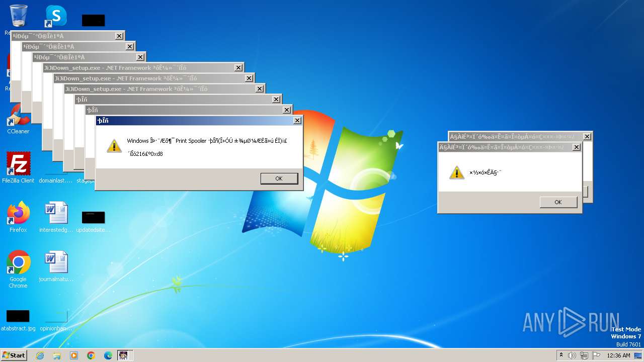The width and height of the screenshot is (644, 362).
Task: Click the Print Spooler warning message text
Action: (x=207, y=147)
